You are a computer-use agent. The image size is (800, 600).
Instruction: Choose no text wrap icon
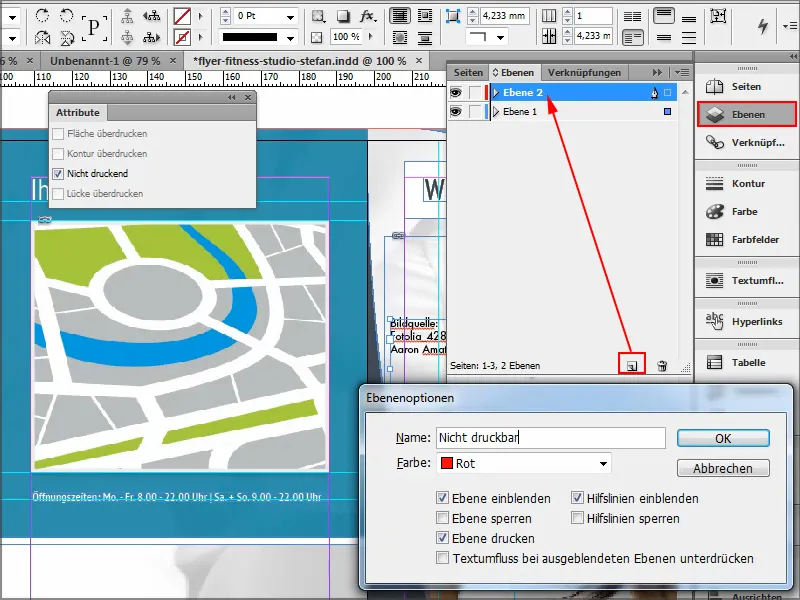click(x=400, y=16)
